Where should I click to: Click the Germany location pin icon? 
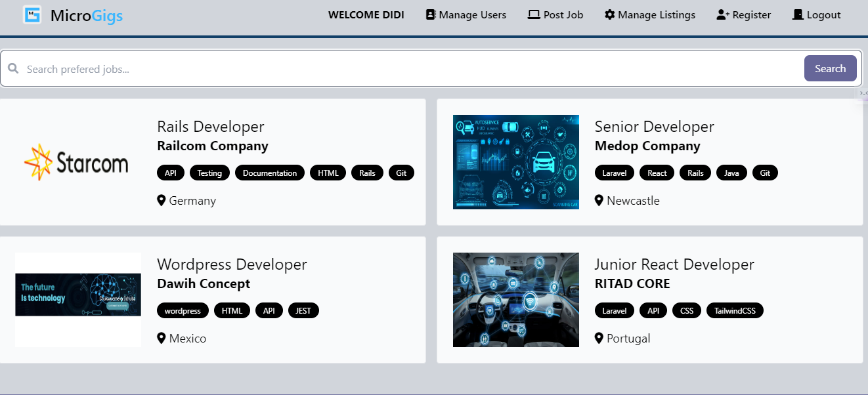pos(162,200)
